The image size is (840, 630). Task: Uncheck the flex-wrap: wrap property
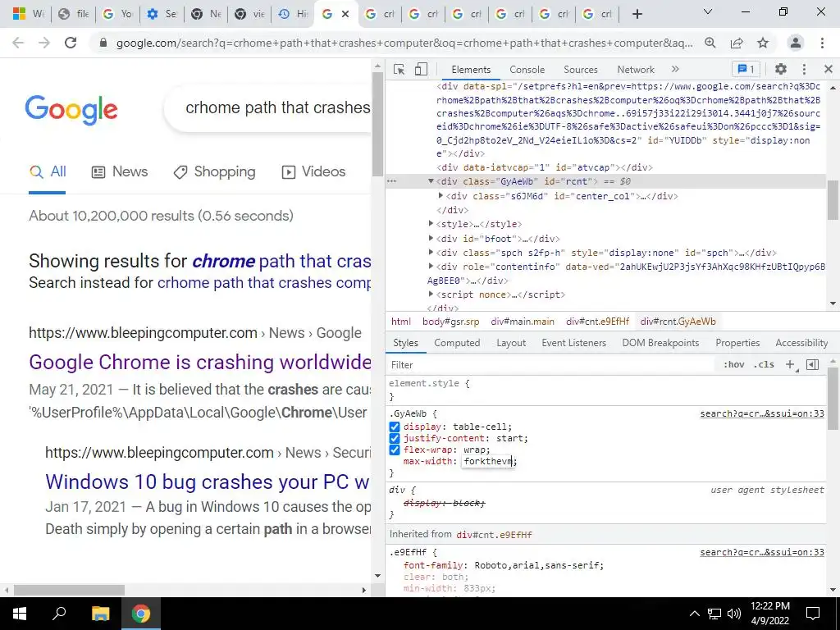[395, 450]
